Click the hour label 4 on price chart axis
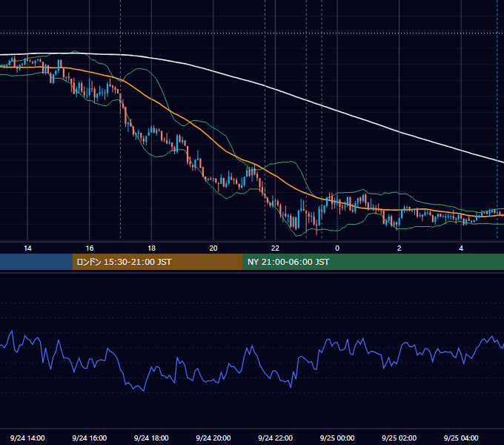The width and height of the screenshot is (504, 445). [461, 248]
